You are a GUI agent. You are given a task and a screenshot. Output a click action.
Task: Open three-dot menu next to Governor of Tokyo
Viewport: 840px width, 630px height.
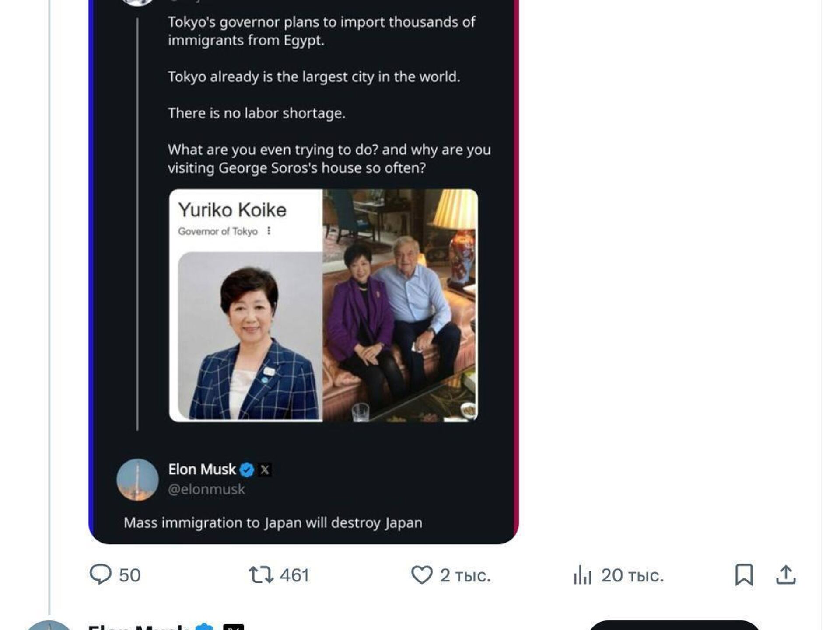tap(269, 231)
